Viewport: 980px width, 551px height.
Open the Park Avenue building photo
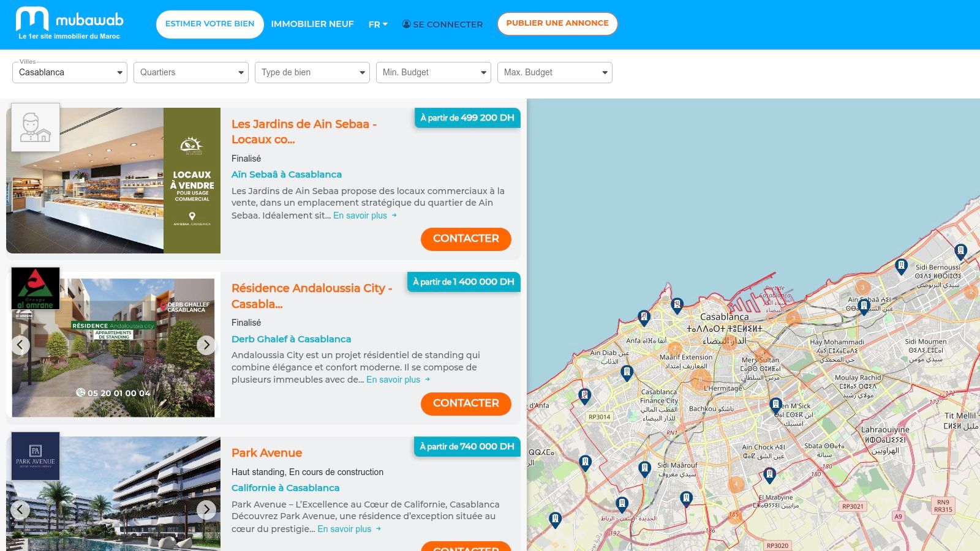pyautogui.click(x=113, y=493)
